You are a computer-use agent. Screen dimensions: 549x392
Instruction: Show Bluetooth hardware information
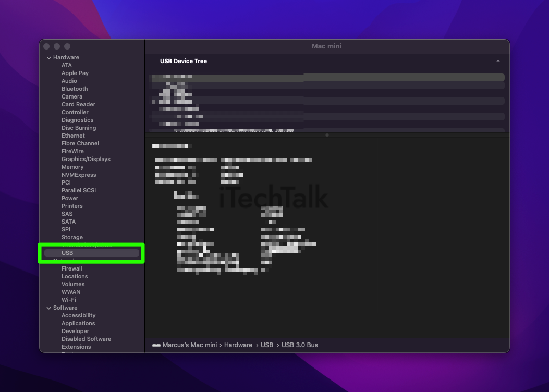[x=75, y=89]
